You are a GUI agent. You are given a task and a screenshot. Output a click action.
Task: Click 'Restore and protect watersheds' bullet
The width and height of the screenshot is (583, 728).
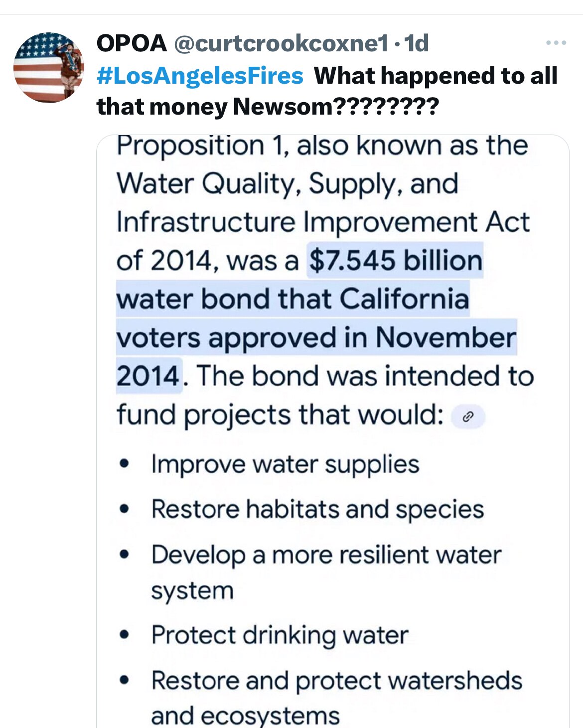[337, 681]
